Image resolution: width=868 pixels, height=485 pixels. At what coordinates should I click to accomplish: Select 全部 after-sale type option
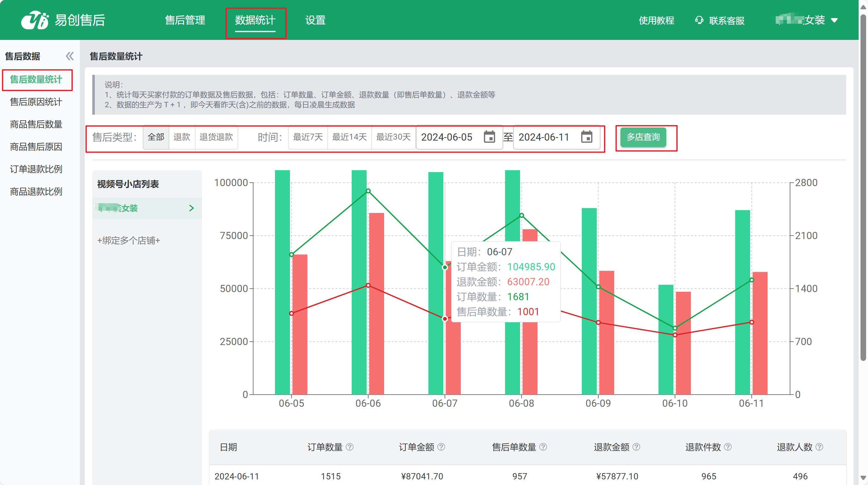pos(156,137)
